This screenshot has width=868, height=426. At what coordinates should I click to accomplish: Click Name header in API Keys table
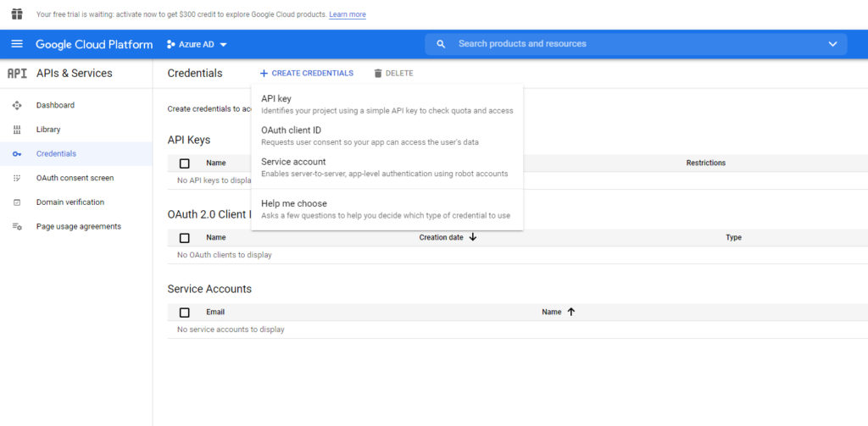[216, 163]
